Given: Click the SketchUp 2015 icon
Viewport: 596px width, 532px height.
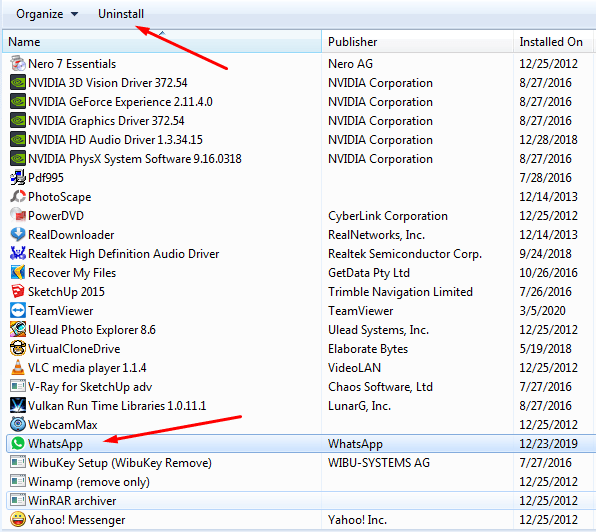Looking at the screenshot, I should click(x=18, y=291).
